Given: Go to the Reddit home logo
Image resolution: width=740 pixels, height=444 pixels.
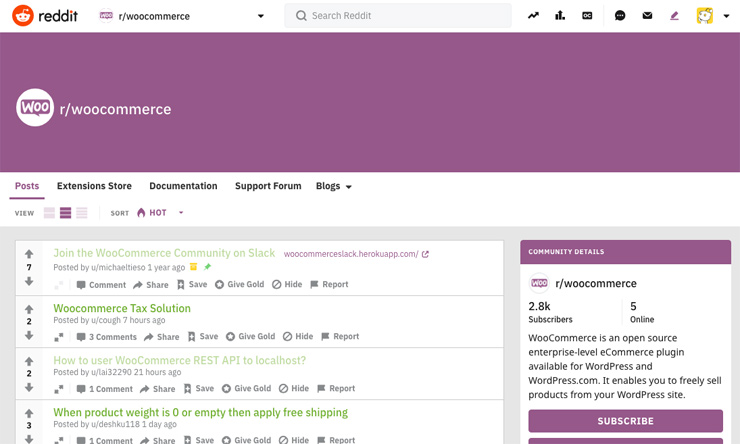Looking at the screenshot, I should pos(45,16).
